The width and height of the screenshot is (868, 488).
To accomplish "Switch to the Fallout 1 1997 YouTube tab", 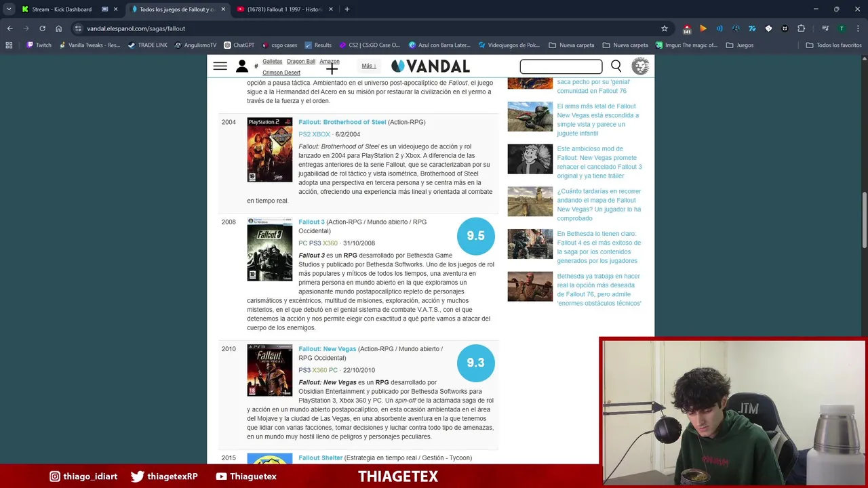I will tap(284, 9).
